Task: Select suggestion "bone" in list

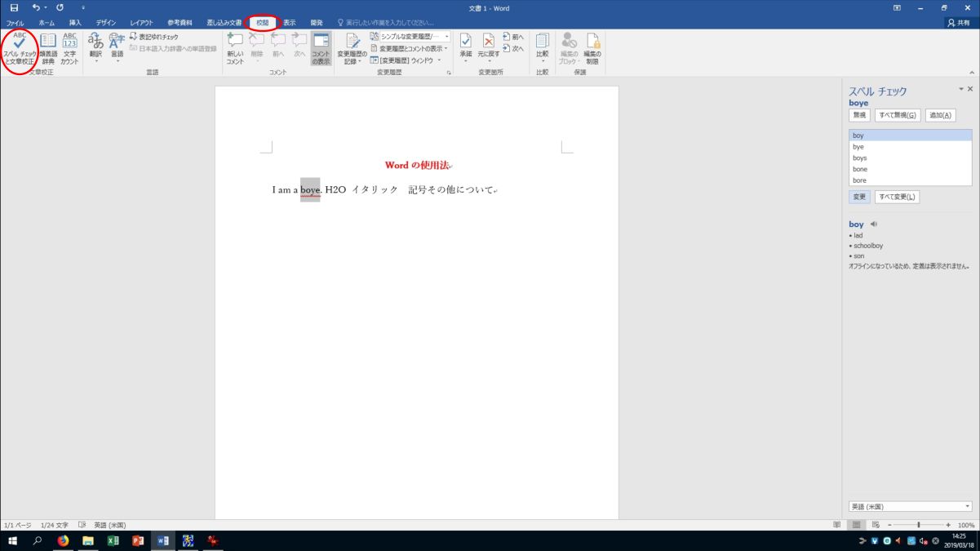Action: coord(910,169)
